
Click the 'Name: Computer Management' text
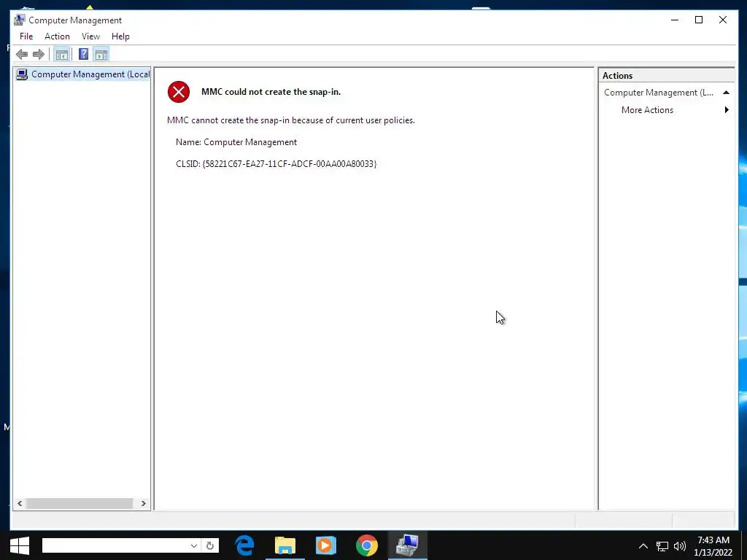click(x=236, y=142)
